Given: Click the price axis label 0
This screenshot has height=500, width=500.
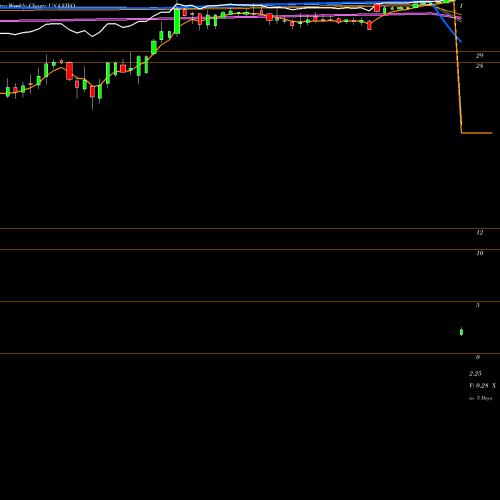Looking at the screenshot, I should (478, 357).
